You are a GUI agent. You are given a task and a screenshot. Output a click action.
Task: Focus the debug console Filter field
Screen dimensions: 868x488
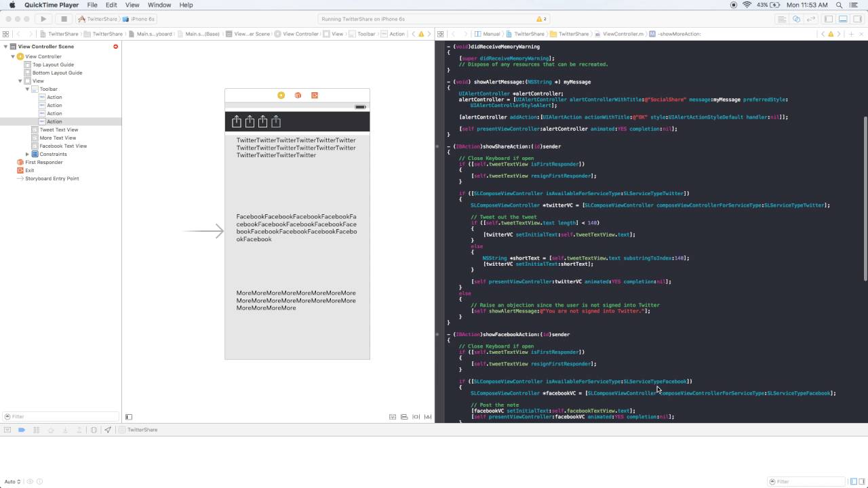pos(807,482)
